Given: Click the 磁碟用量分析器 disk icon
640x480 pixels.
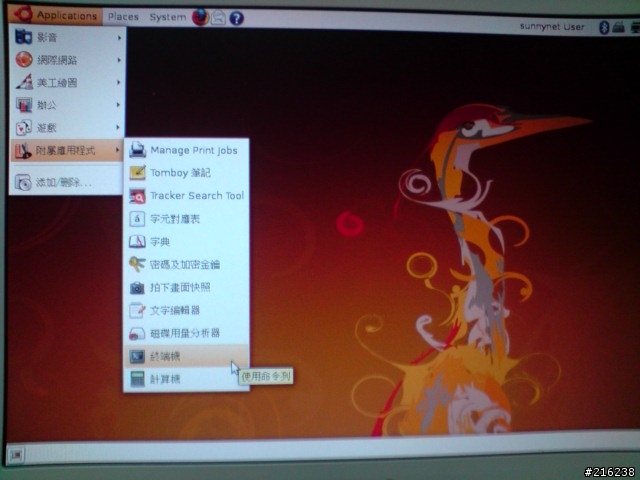Looking at the screenshot, I should 137,333.
